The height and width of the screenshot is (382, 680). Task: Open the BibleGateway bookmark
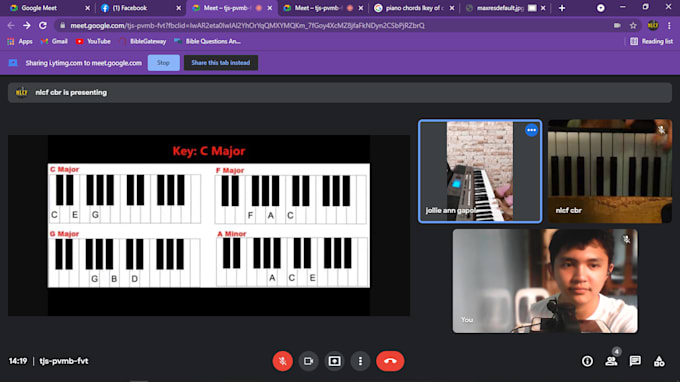[142, 41]
